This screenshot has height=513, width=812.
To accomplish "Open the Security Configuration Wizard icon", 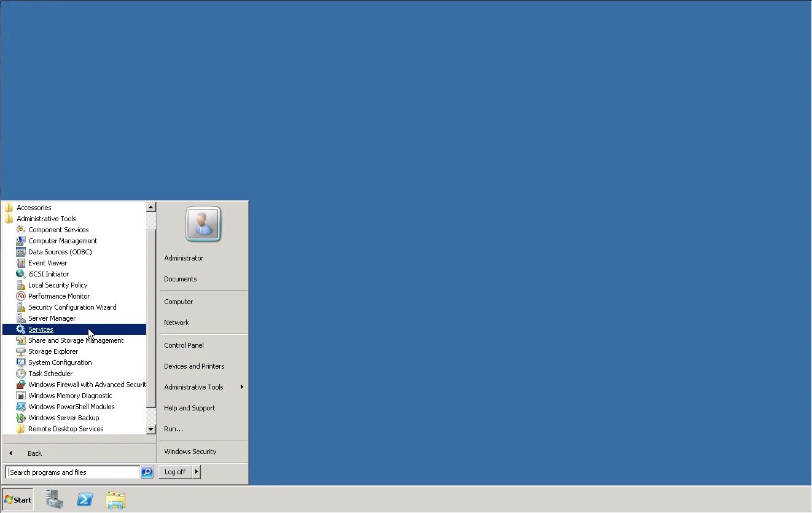I will [21, 307].
